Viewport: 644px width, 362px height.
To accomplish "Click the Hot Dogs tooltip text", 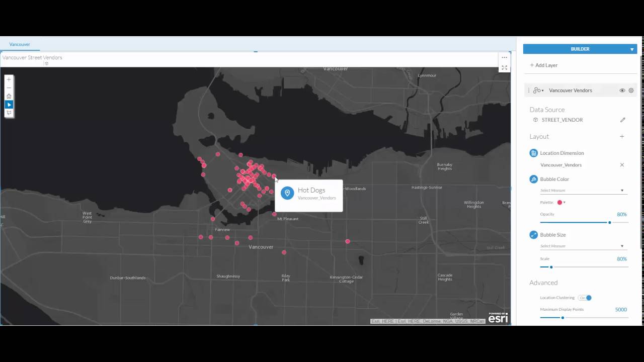I will point(311,190).
